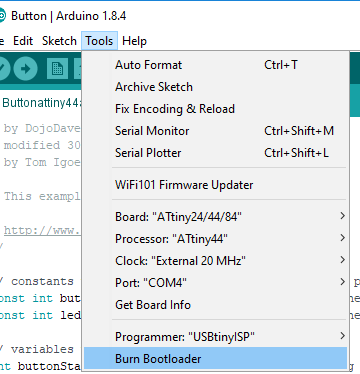
Task: Click the New sketch toolbar icon
Action: 57,69
